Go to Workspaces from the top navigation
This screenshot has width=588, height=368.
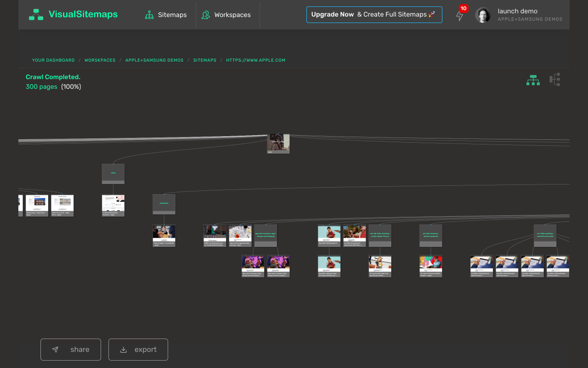pos(233,15)
